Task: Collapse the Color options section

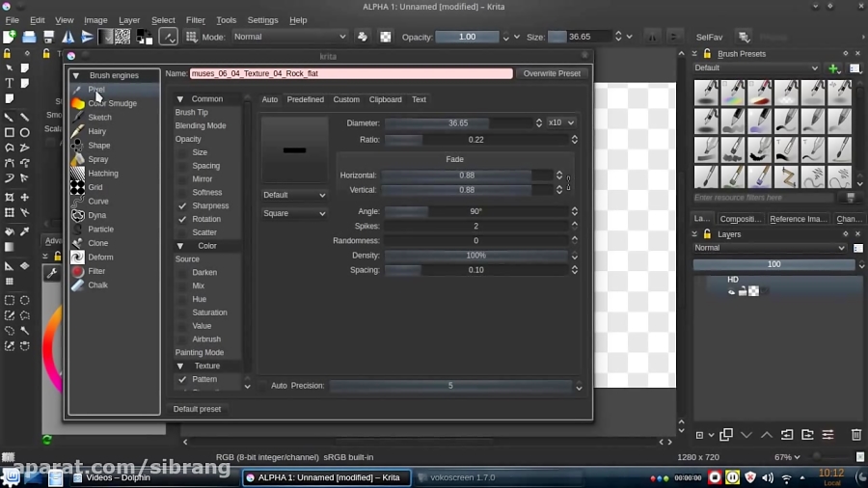Action: (180, 246)
